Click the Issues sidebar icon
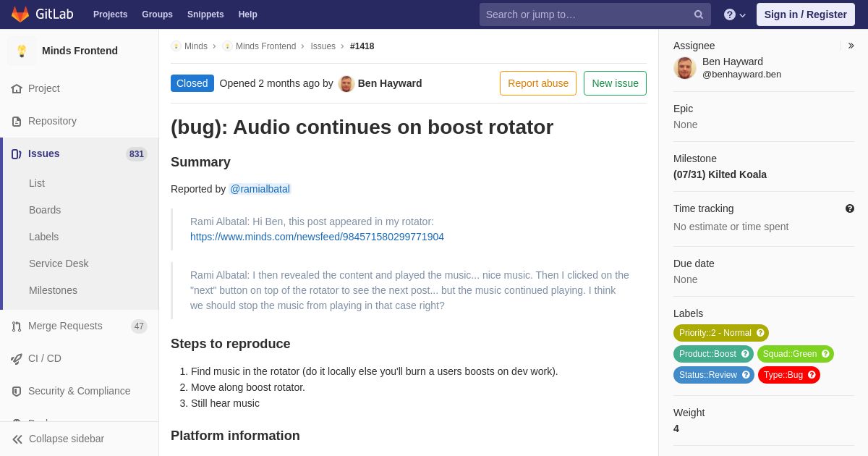Image resolution: width=868 pixels, height=456 pixels. point(17,154)
